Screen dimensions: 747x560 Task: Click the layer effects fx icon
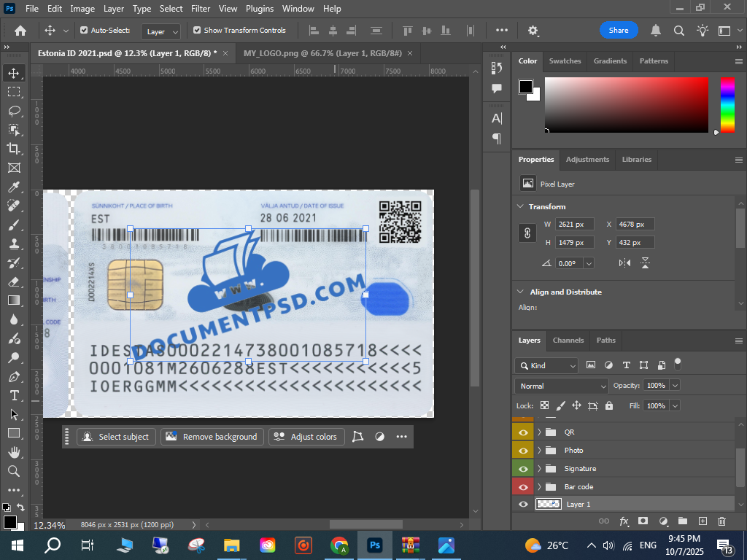(624, 521)
